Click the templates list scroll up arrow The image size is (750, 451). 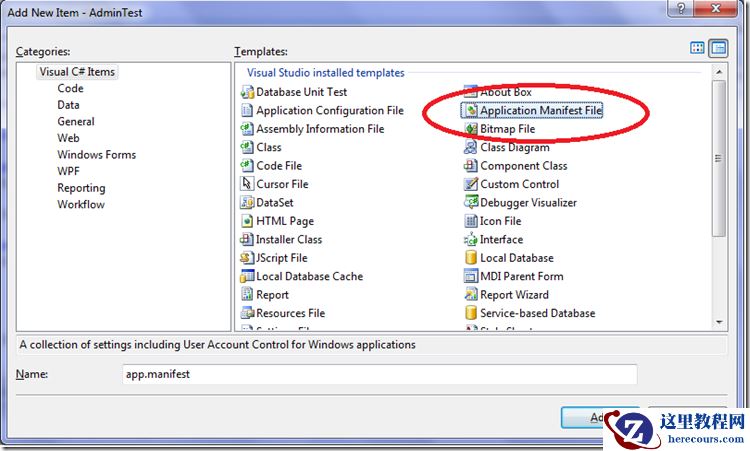coord(719,72)
